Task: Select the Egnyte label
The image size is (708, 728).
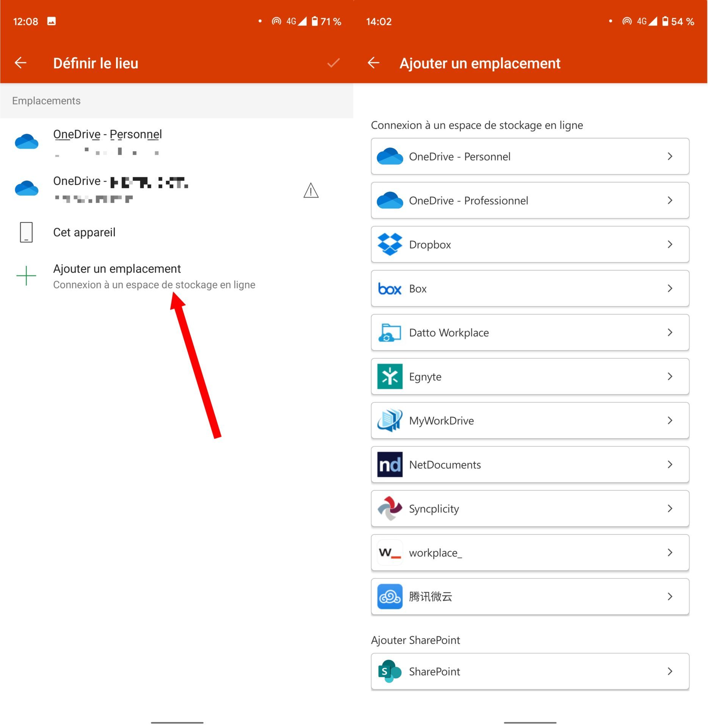Action: tap(425, 377)
